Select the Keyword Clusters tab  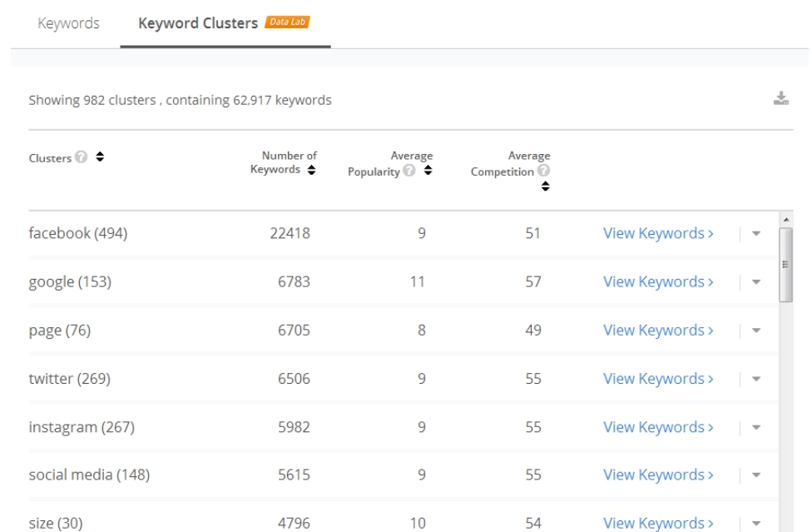(x=198, y=23)
